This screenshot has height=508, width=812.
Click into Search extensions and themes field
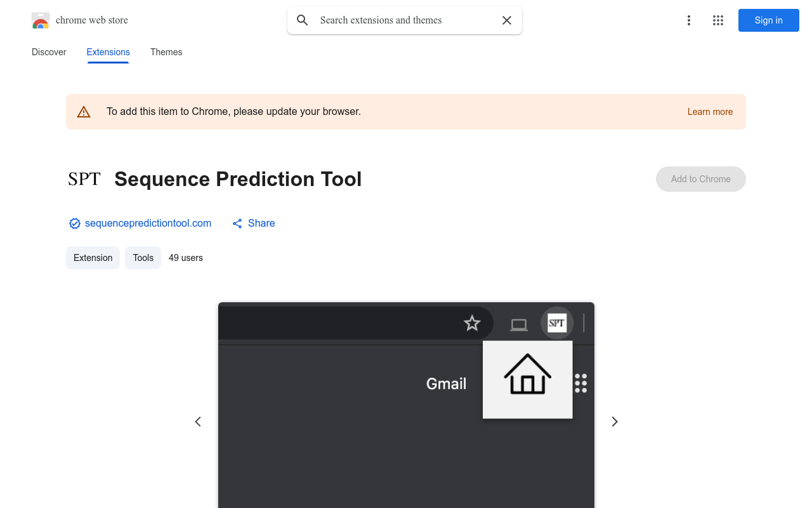click(x=405, y=20)
